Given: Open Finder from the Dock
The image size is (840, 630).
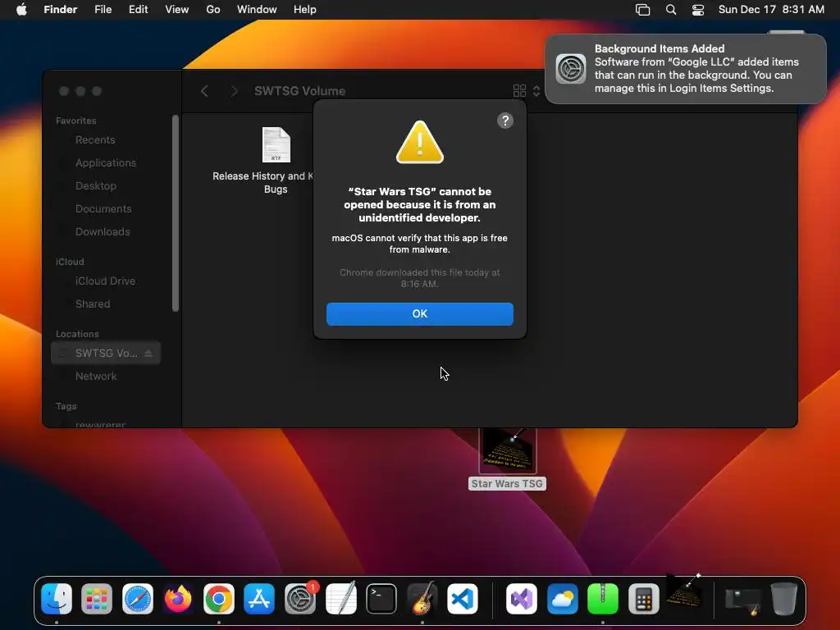Looking at the screenshot, I should 57,599.
